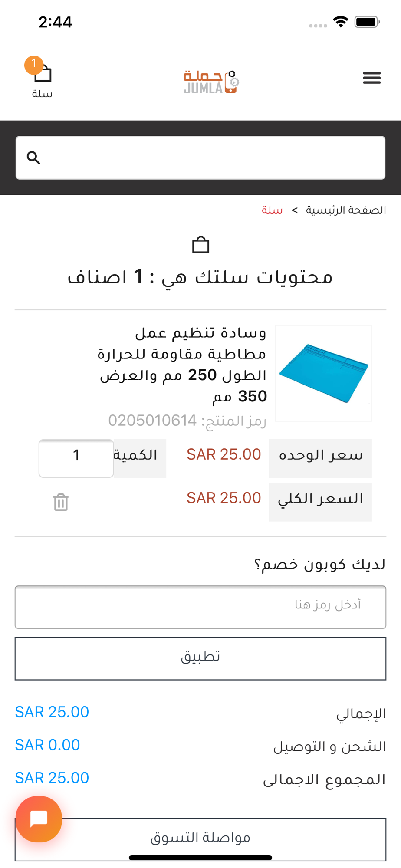Focus the search input field

pyautogui.click(x=200, y=158)
